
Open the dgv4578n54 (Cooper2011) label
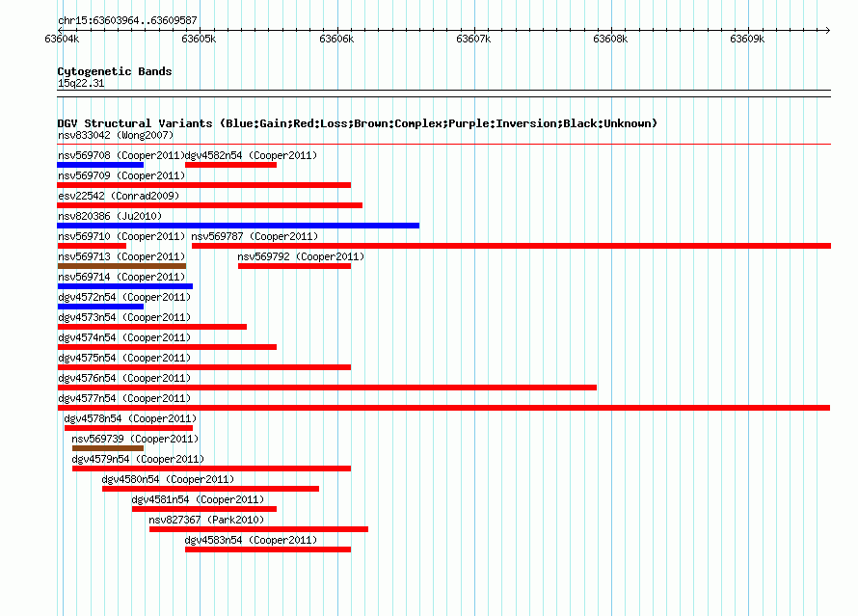(x=130, y=418)
